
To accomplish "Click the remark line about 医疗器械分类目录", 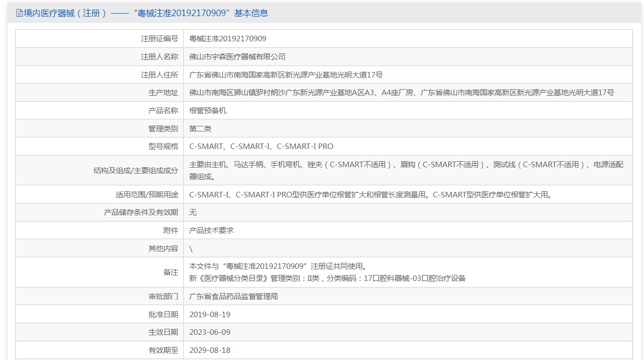I will pos(327,278).
